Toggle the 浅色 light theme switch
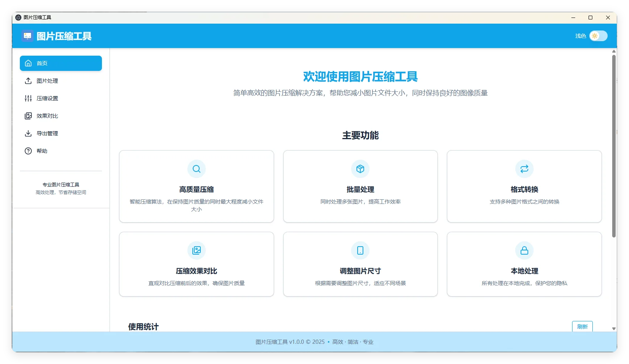The width and height of the screenshot is (629, 364). tap(598, 36)
